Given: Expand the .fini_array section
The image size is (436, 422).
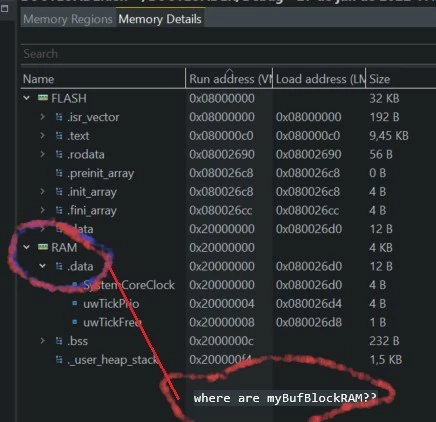Looking at the screenshot, I should 43,210.
